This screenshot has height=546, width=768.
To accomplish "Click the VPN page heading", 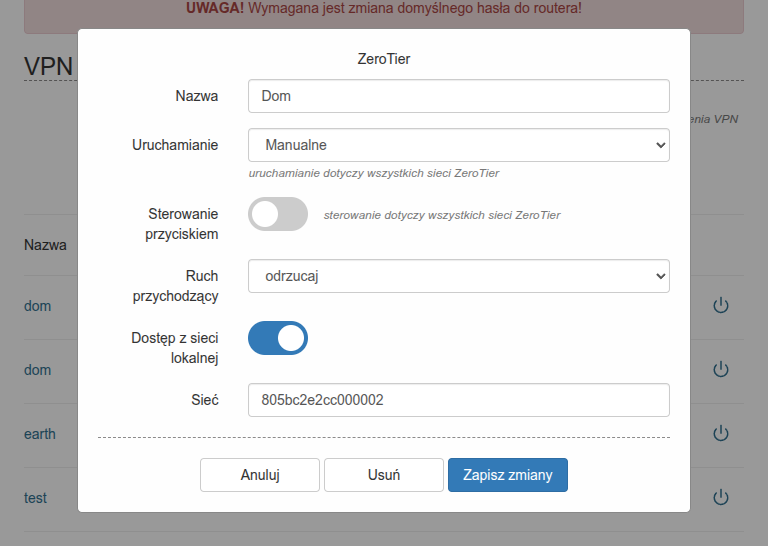I will (x=48, y=66).
